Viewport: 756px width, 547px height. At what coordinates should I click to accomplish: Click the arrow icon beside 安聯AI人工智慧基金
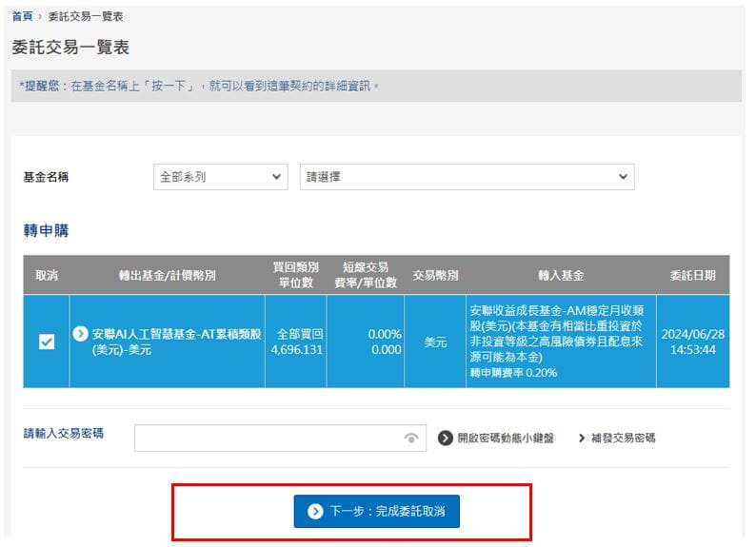pyautogui.click(x=81, y=334)
